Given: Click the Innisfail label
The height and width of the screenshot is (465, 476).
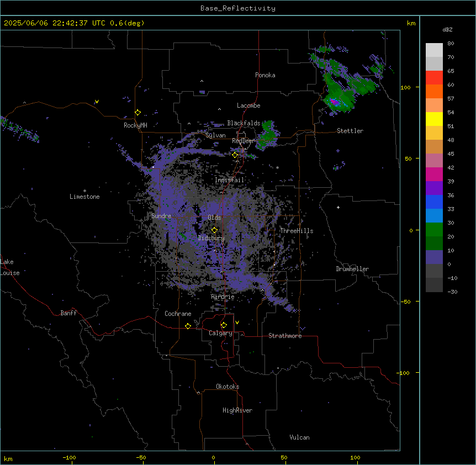Looking at the screenshot, I should 230,180.
